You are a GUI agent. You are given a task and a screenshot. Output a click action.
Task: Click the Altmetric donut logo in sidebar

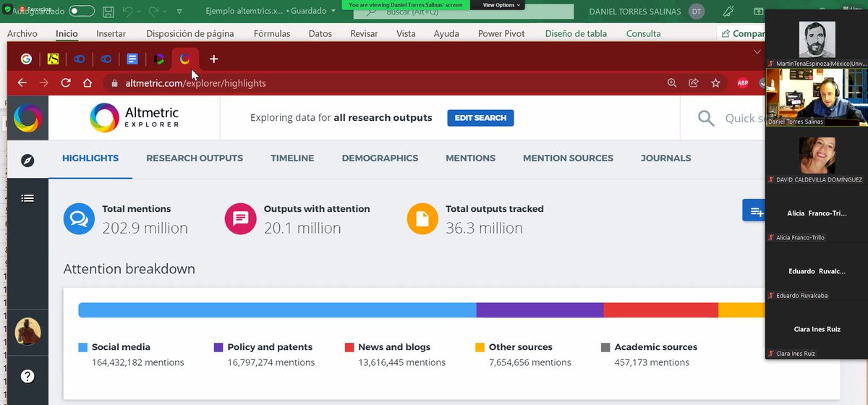click(x=27, y=118)
